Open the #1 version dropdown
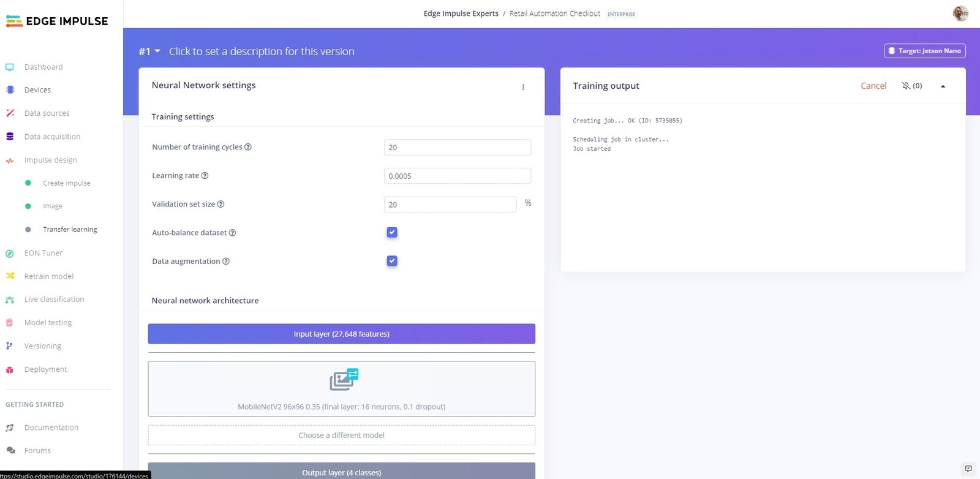 pos(149,51)
